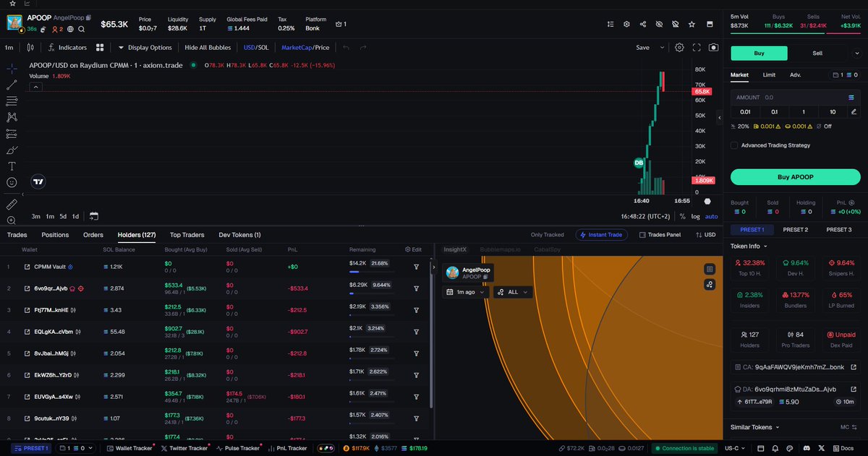This screenshot has width=868, height=456.
Task: Open the list settings icon in token header
Action: click(x=611, y=25)
